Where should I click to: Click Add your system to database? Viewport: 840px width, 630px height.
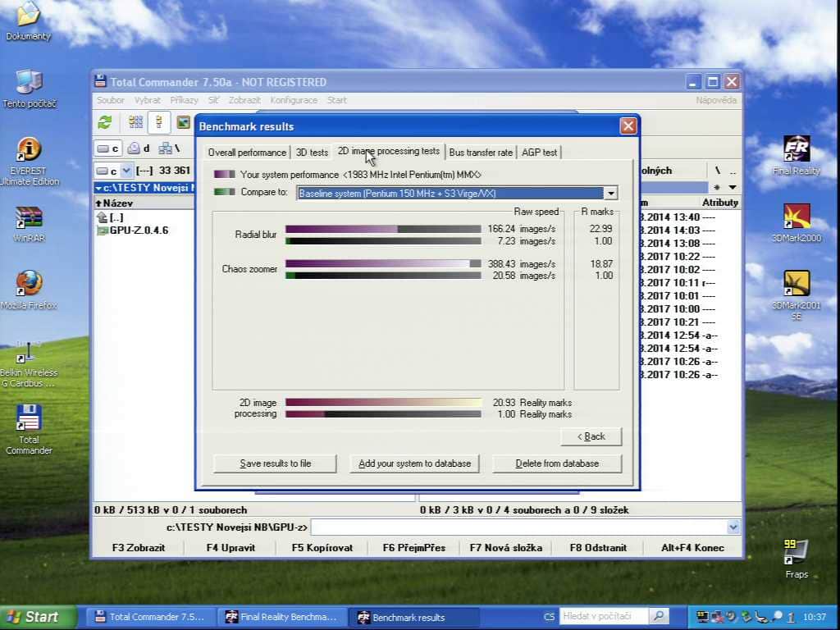(414, 464)
